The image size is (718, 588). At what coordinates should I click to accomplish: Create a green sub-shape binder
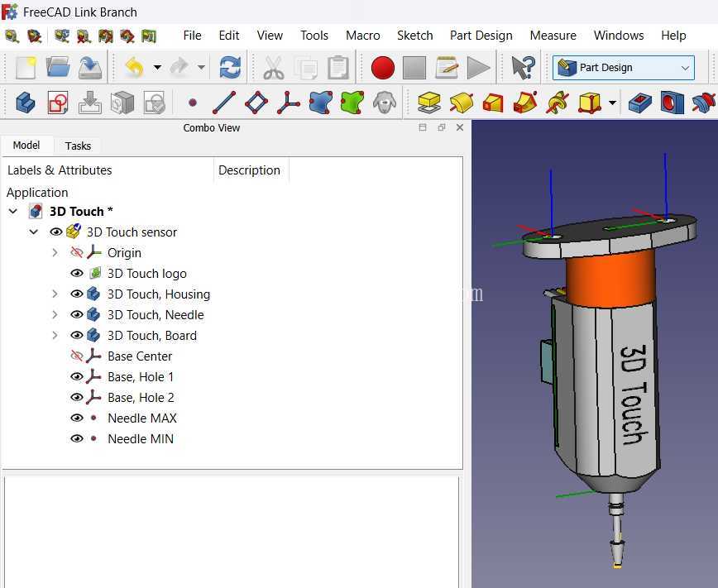[352, 102]
